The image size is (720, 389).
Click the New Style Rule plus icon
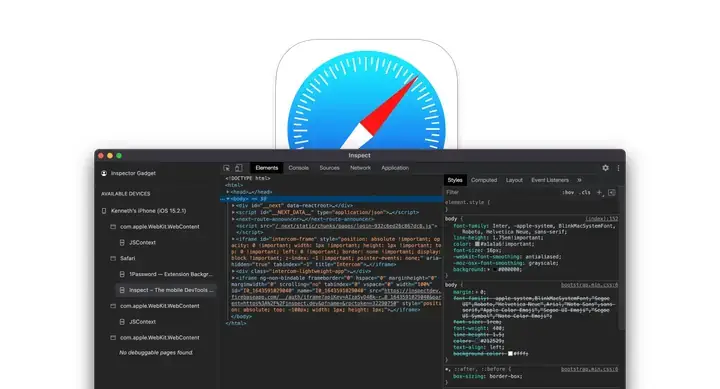pyautogui.click(x=599, y=192)
